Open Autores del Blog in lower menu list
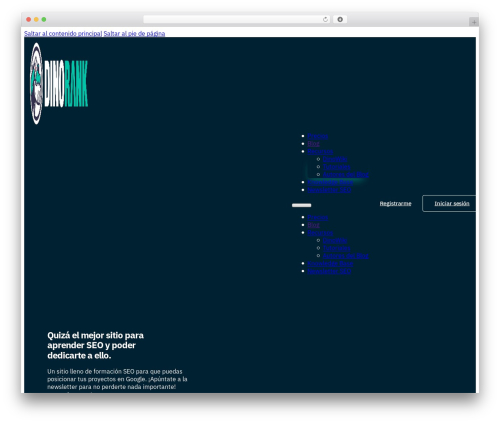The image size is (500, 423). [346, 256]
